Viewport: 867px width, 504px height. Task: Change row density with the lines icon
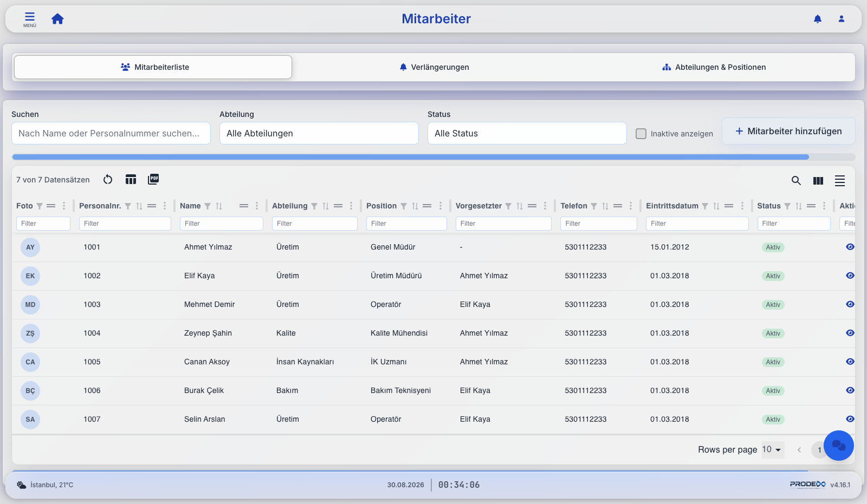tap(840, 181)
